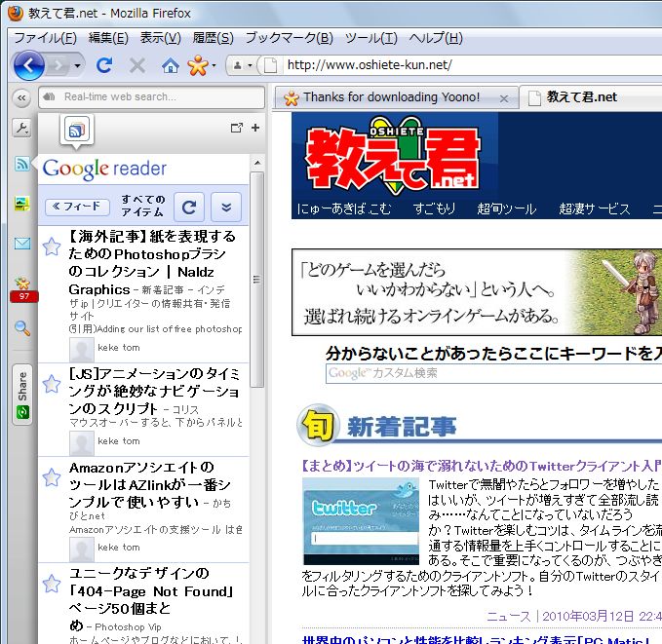Collapse the Yoono sidebar with double-chevron button
The width and height of the screenshot is (662, 644).
(x=21, y=97)
